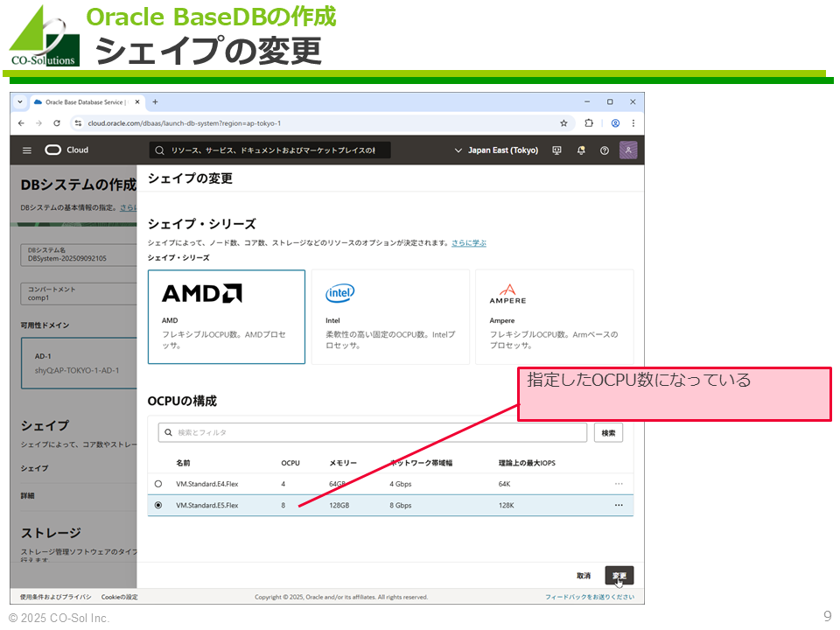This screenshot has width=840, height=630.
Task: Open Cloud Shell developer tools icon
Action: pos(557,150)
